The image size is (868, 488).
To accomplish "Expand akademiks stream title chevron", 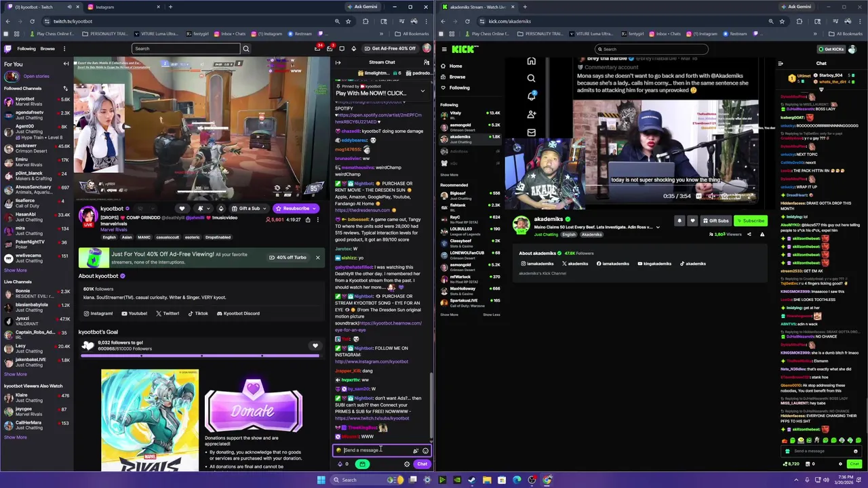I will click(x=658, y=228).
